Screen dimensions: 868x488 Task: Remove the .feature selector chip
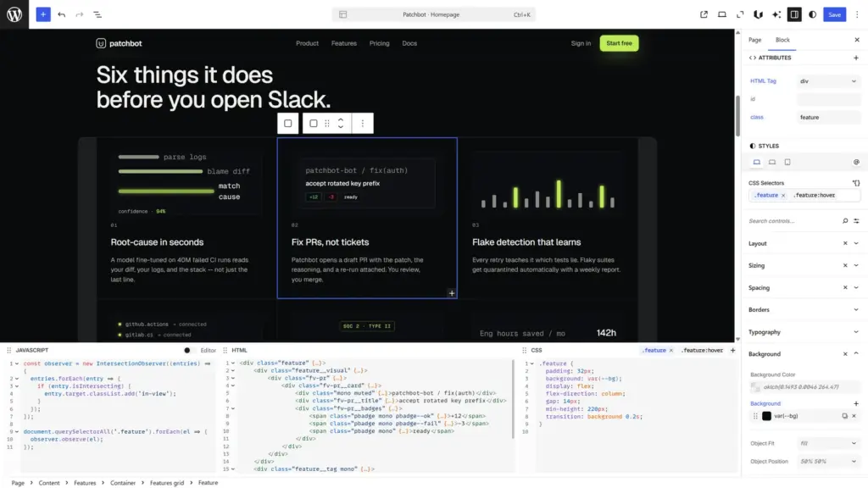[x=782, y=196]
